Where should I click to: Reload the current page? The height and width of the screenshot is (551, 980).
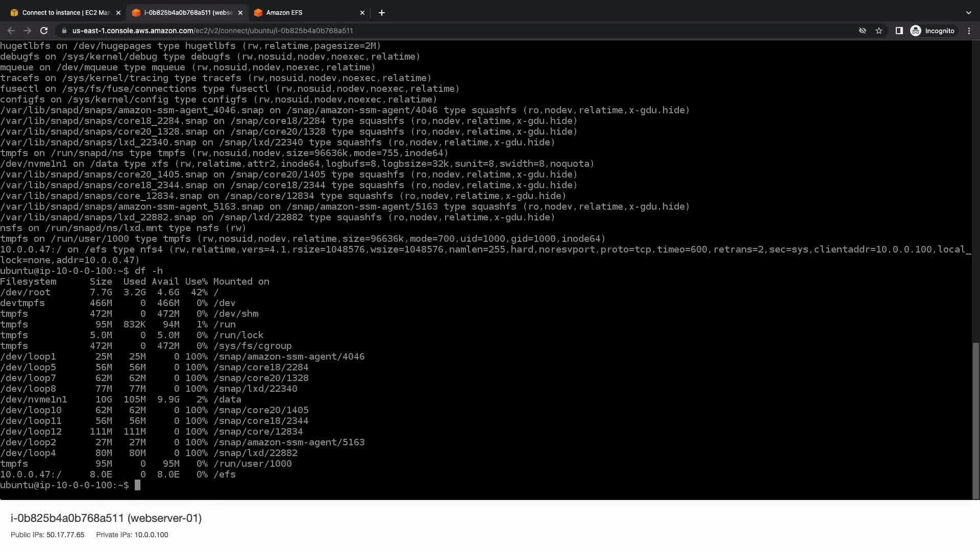pos(44,31)
